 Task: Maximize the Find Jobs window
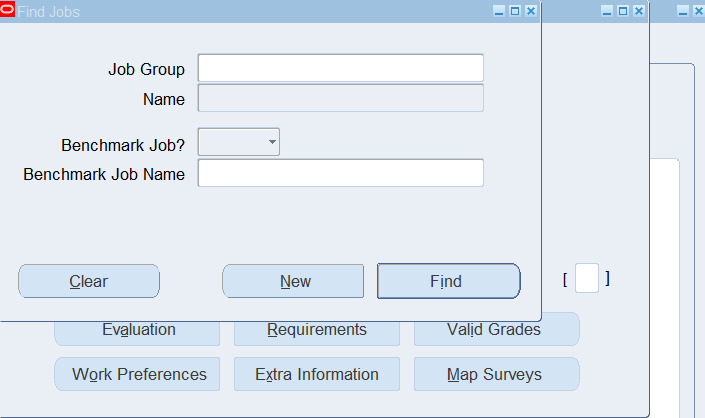pyautogui.click(x=515, y=11)
